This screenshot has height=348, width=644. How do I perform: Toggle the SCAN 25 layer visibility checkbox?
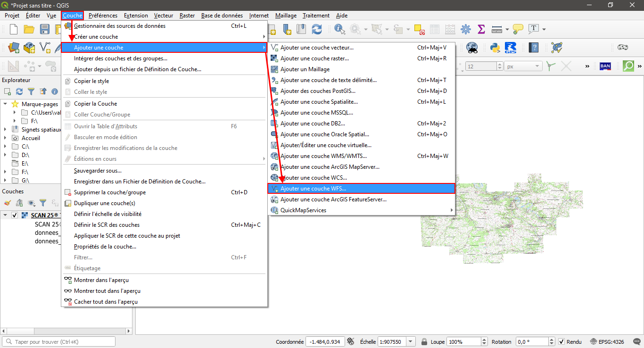[x=15, y=215]
